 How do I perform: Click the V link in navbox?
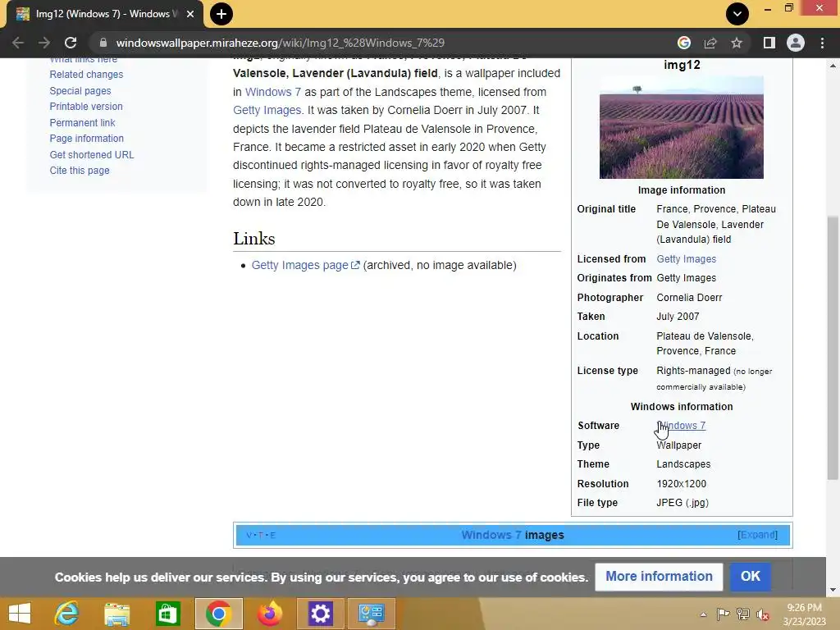(249, 535)
